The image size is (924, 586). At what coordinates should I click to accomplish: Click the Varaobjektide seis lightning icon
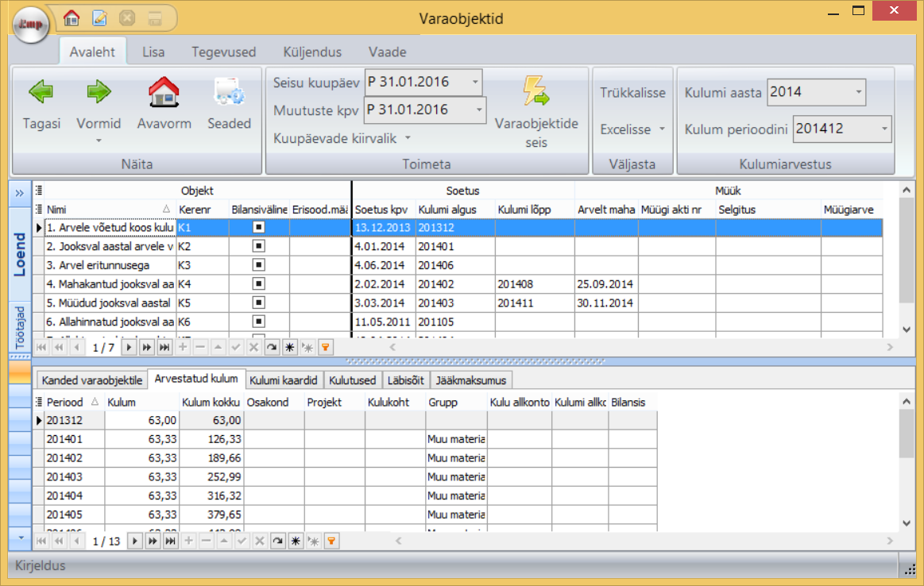click(535, 91)
